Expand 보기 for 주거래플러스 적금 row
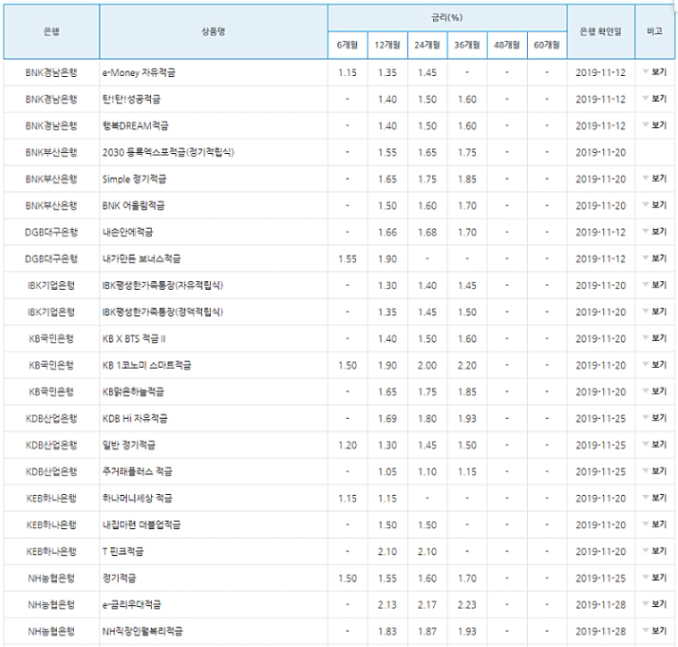Screen dimensions: 678x647 pyautogui.click(x=655, y=471)
